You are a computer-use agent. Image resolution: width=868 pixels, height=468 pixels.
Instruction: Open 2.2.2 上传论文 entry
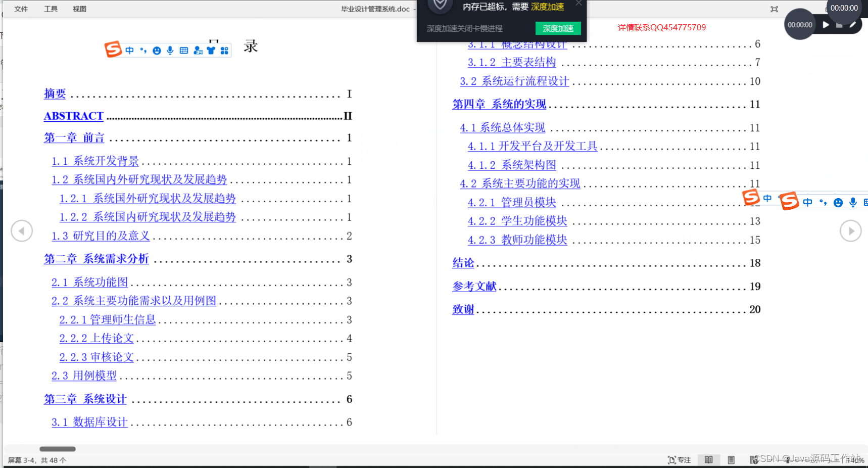[97, 338]
